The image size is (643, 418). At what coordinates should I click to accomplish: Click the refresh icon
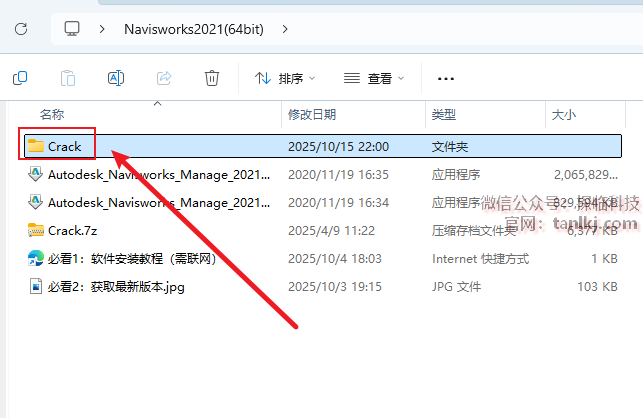tap(21, 29)
